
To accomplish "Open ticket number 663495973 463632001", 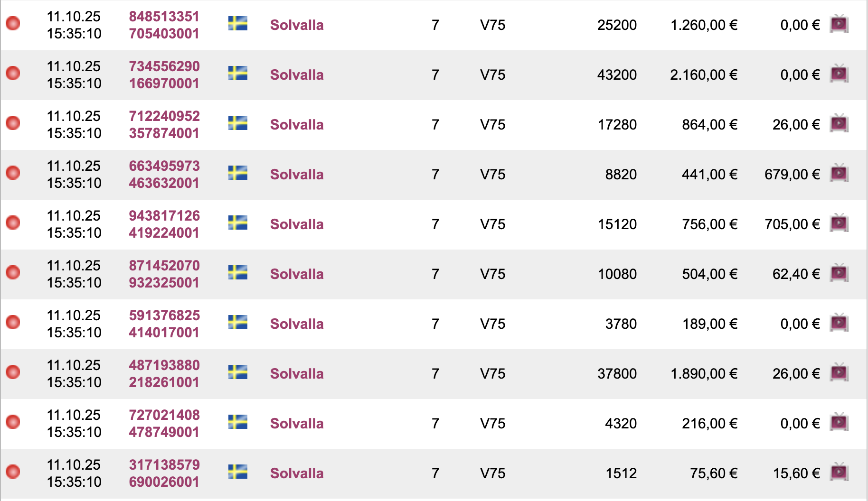I will (164, 175).
